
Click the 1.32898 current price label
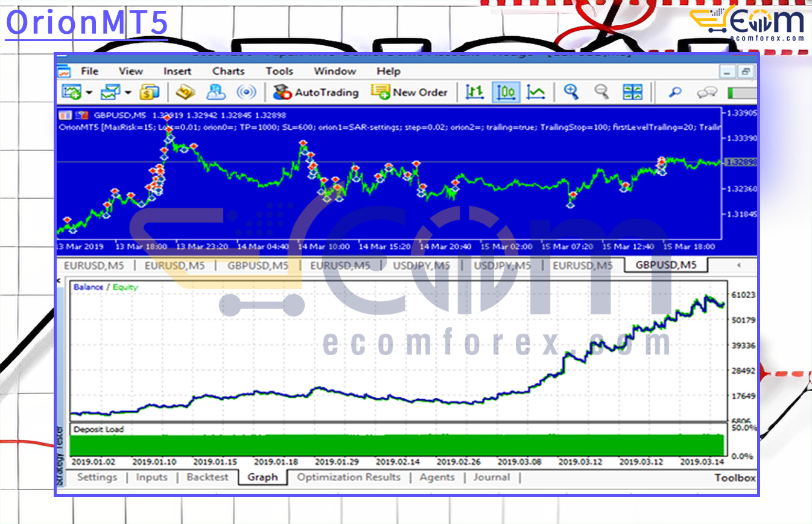click(740, 162)
